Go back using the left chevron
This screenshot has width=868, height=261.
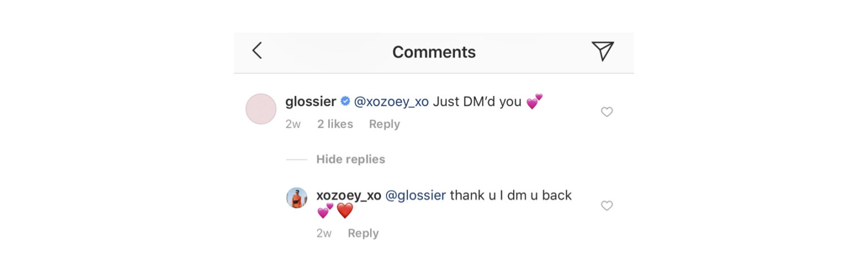coord(257,51)
